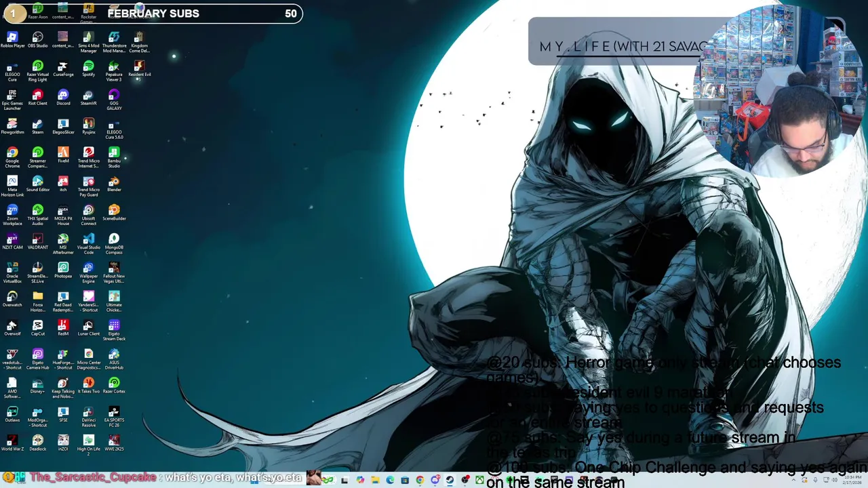Open the taskbar clock and date
Viewport: 868px width, 488px height.
coord(853,480)
